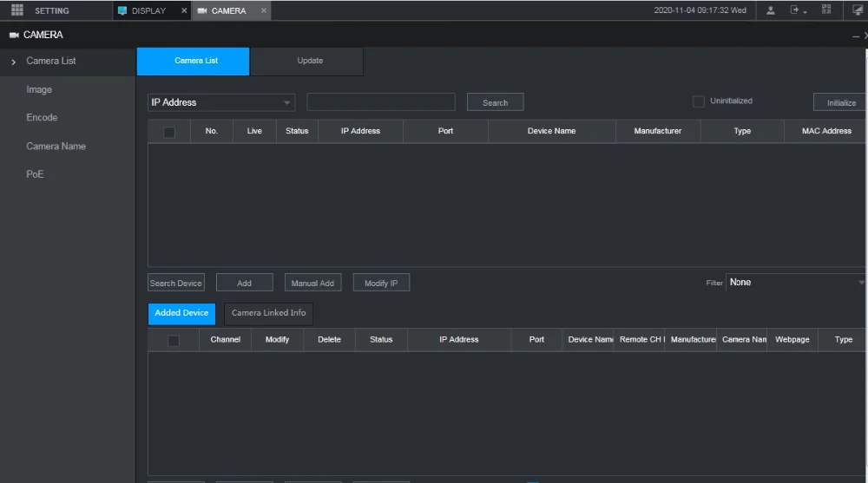The width and height of the screenshot is (868, 483).
Task: Open the QR code icon
Action: pos(826,10)
